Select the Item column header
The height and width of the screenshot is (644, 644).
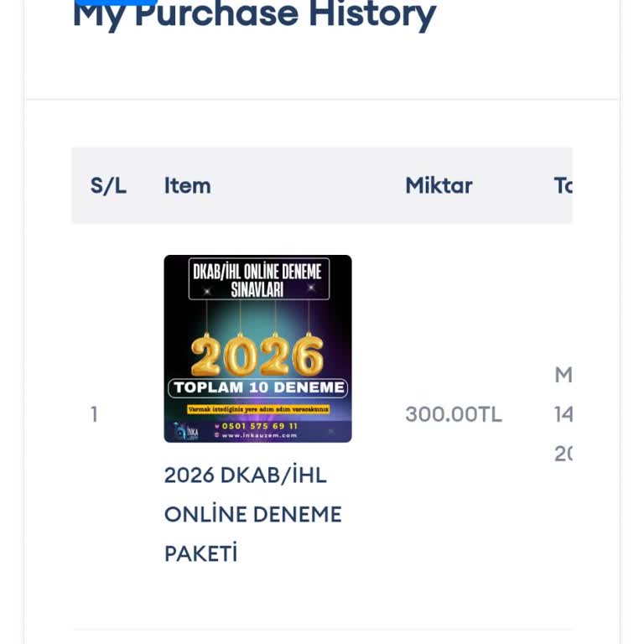tap(187, 185)
